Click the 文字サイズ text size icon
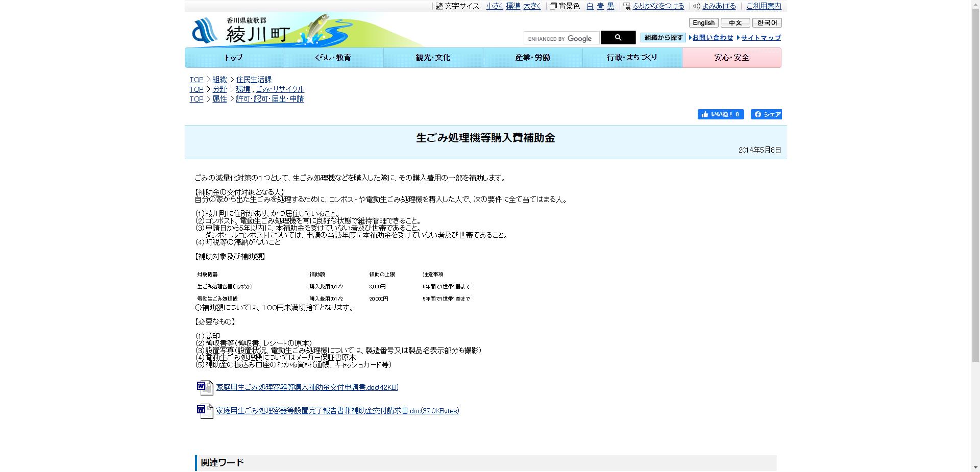 click(440, 6)
